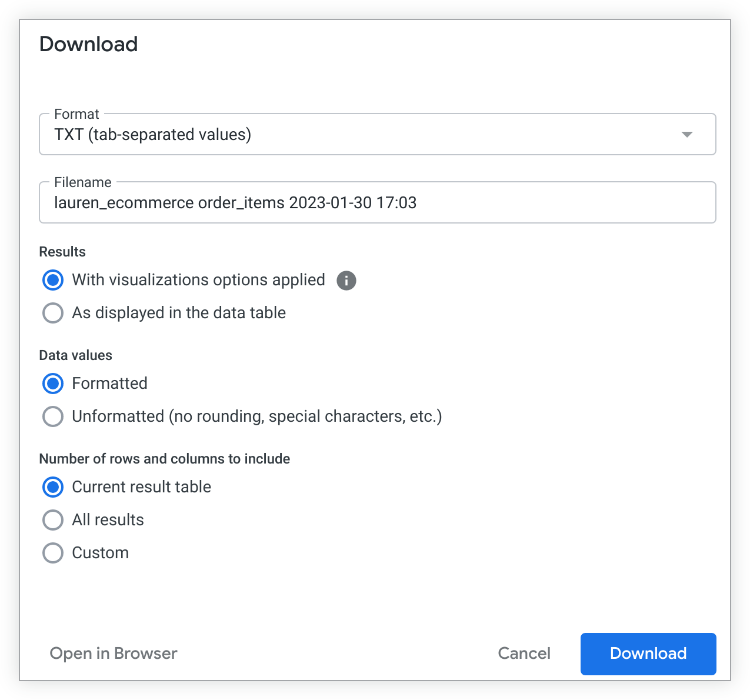
Task: Click the With visualizations options applied label
Action: 198,280
